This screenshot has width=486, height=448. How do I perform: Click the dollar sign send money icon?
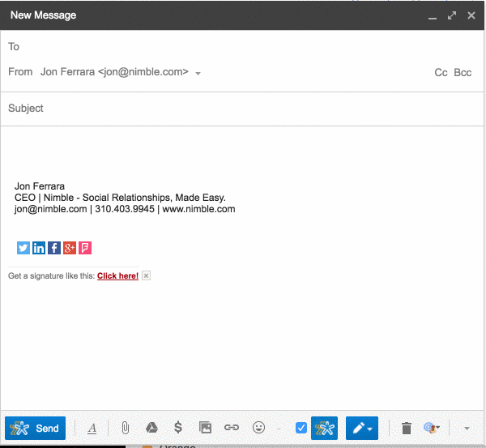point(178,428)
